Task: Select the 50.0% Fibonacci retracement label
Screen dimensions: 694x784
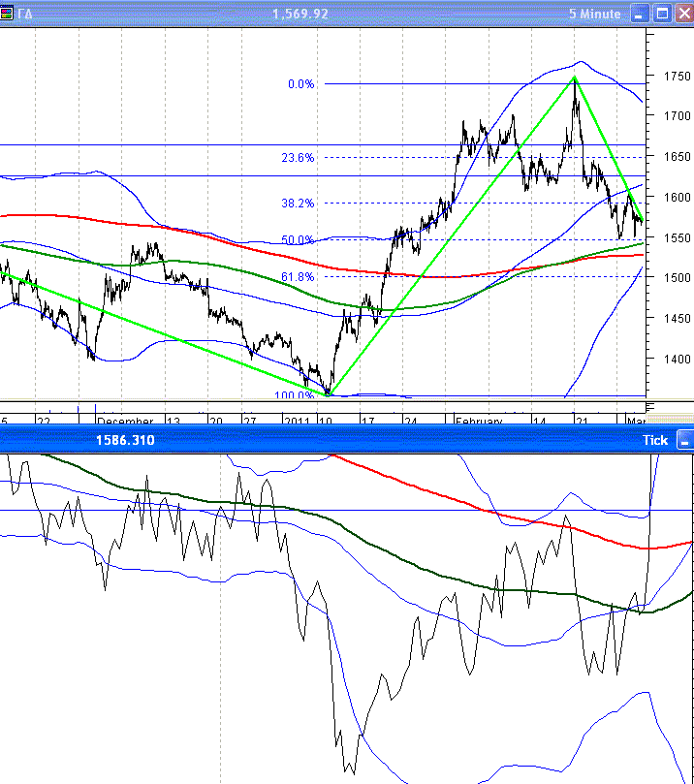Action: click(x=297, y=240)
